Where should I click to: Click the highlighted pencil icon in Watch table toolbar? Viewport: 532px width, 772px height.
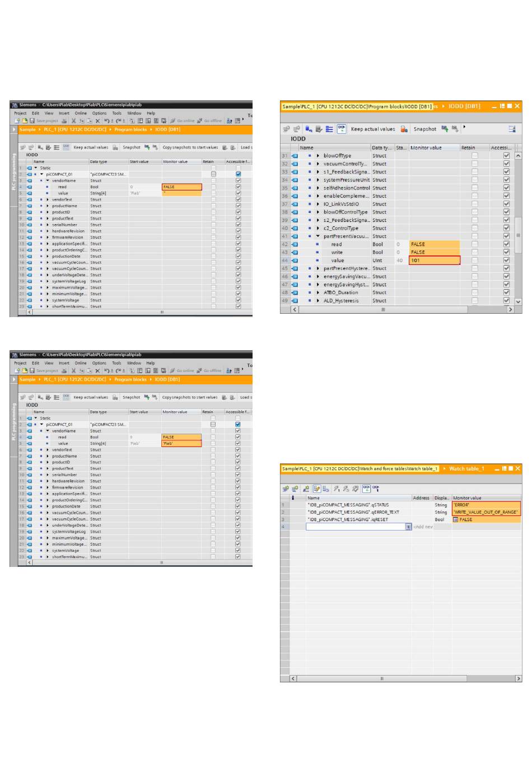[317, 489]
